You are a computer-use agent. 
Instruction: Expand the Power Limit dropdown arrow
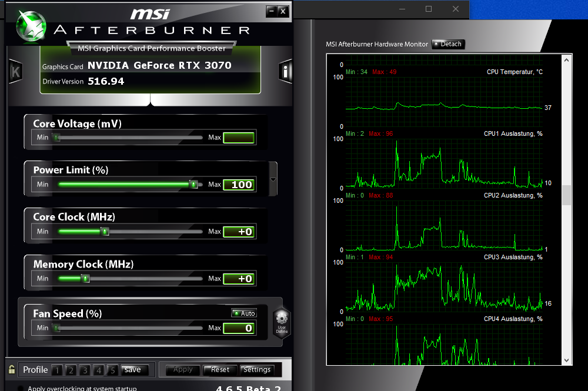(273, 179)
